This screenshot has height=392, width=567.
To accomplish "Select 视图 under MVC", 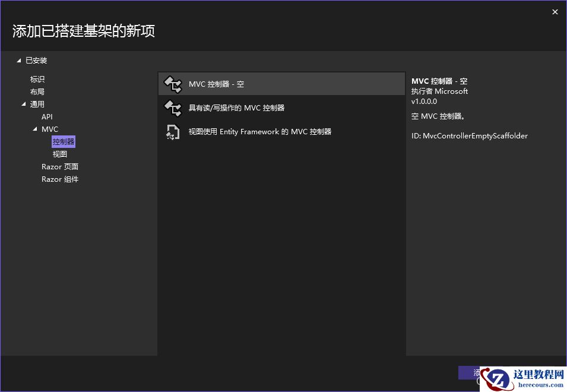I will pos(59,154).
